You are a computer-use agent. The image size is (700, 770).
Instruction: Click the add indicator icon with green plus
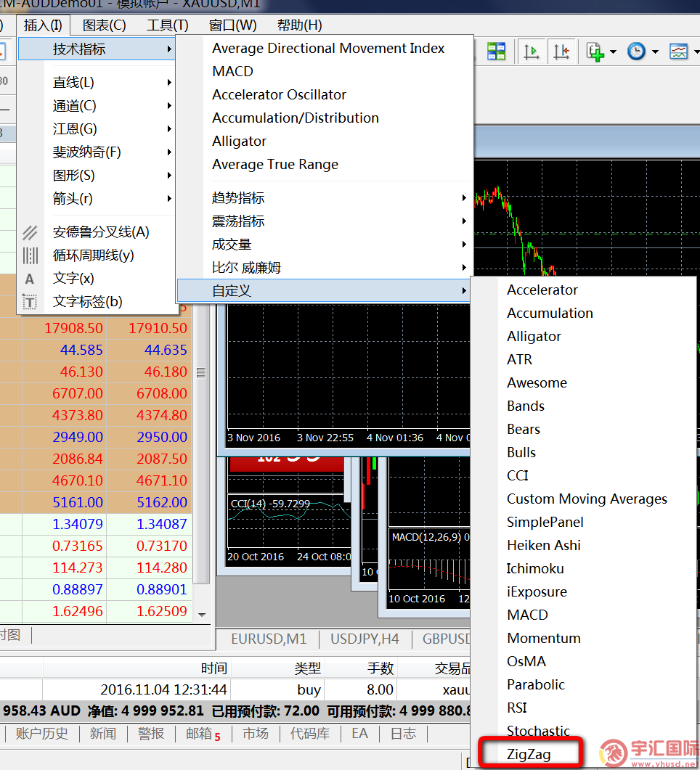(595, 52)
